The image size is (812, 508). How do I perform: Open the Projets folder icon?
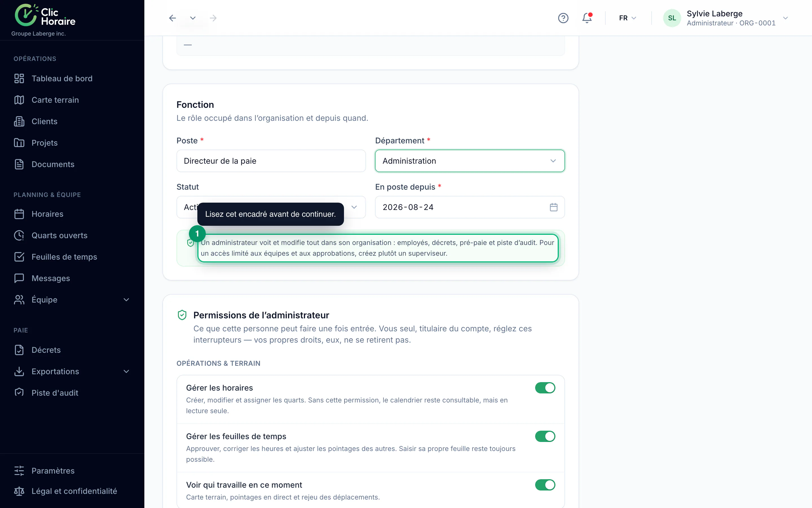click(19, 143)
